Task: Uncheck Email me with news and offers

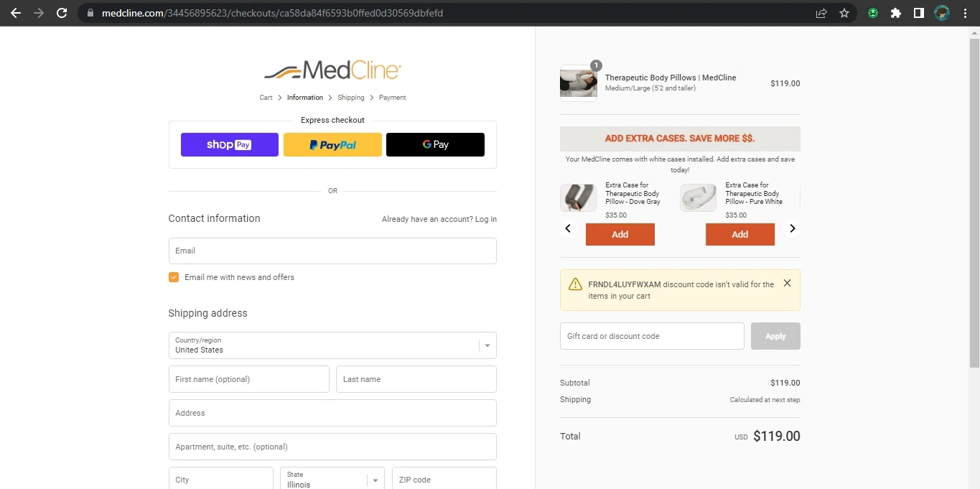Action: point(174,277)
